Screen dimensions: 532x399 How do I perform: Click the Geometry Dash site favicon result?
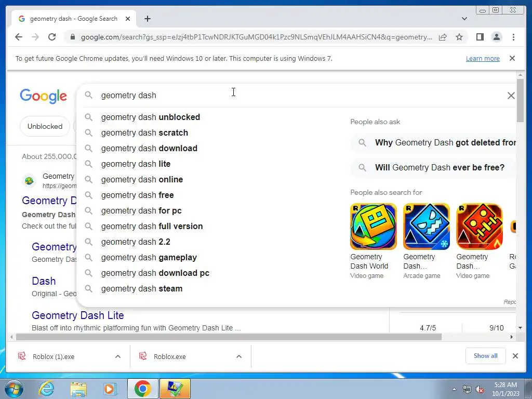tap(29, 180)
